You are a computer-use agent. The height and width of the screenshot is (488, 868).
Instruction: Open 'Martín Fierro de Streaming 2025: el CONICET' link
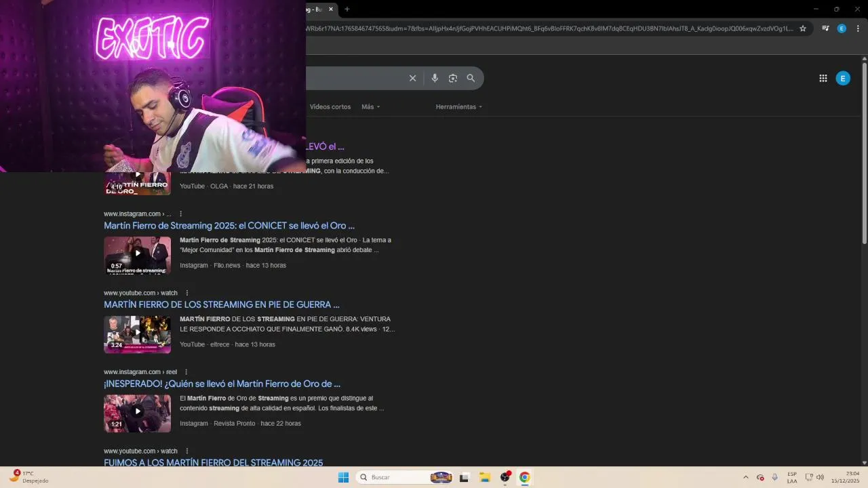coord(229,226)
